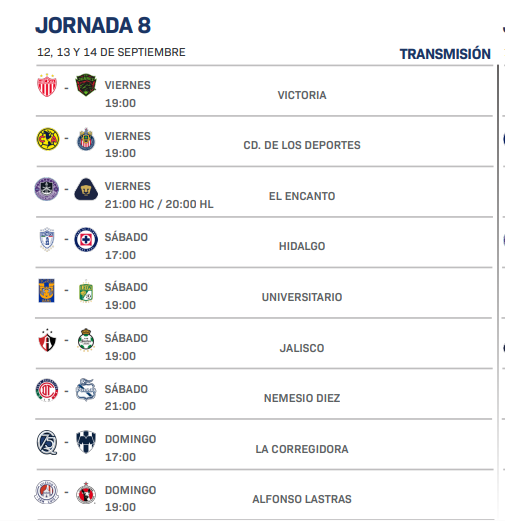
Task: Click the Necaxa team crest
Action: click(x=47, y=85)
